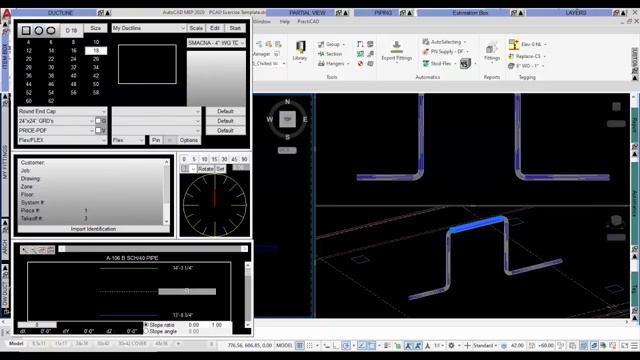Click the customization gear in status bar

451,345
